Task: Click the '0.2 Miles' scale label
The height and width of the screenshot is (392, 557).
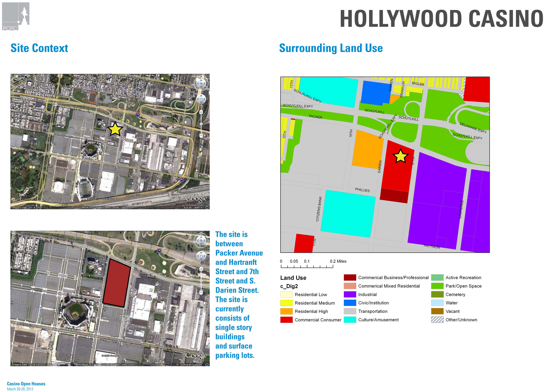Action: coord(338,261)
